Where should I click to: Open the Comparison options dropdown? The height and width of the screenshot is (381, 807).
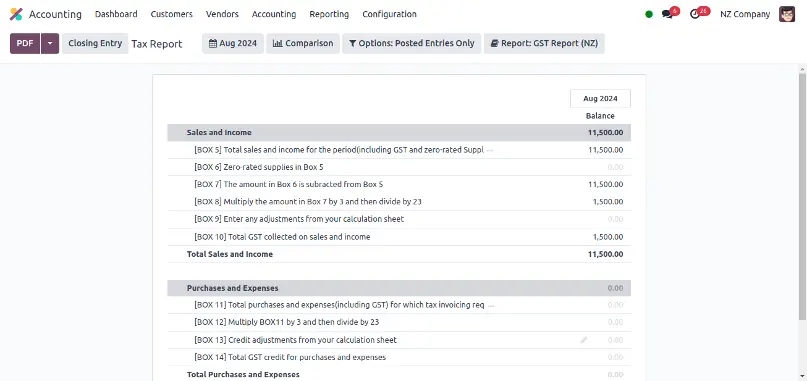click(x=303, y=44)
